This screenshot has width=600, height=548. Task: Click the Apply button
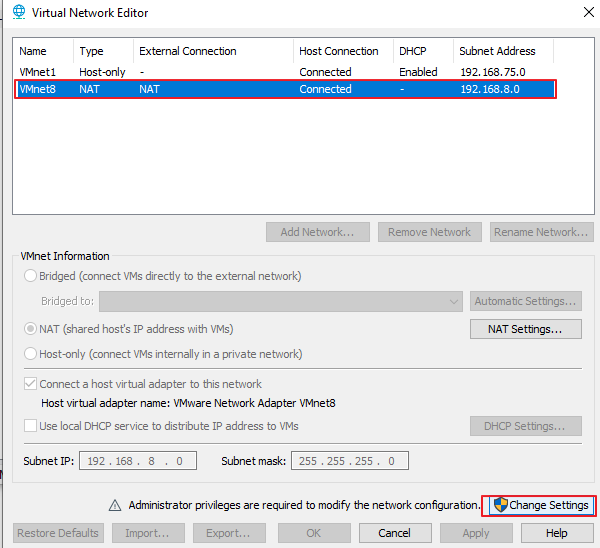click(x=476, y=533)
